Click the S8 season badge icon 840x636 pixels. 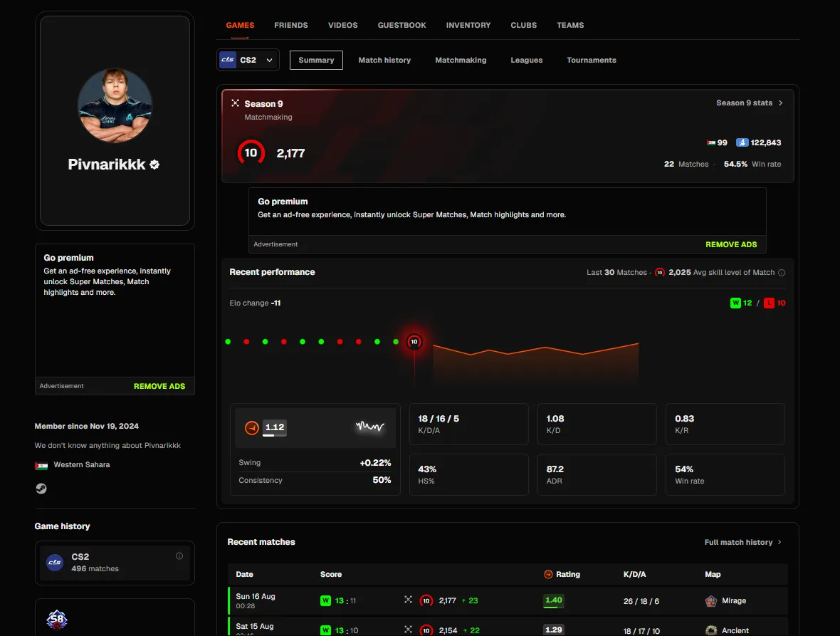pyautogui.click(x=57, y=620)
